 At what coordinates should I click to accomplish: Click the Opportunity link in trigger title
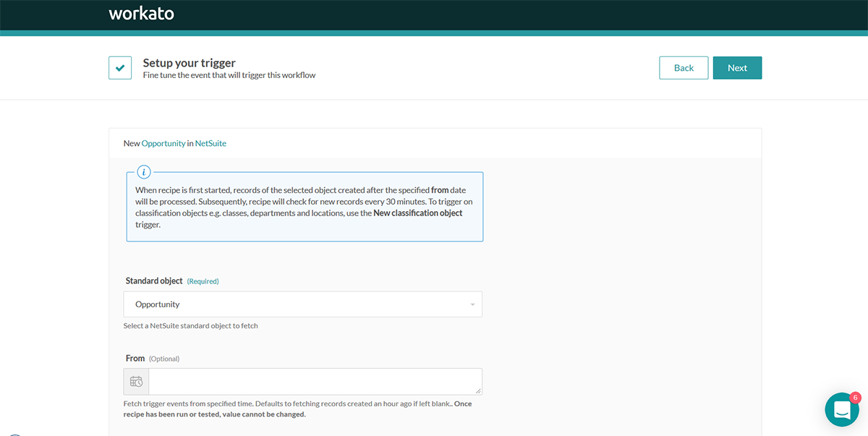click(x=163, y=143)
